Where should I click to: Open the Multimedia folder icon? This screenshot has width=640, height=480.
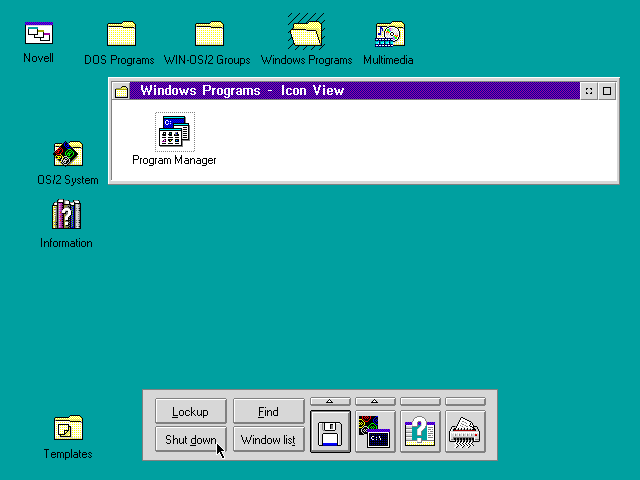coord(390,34)
